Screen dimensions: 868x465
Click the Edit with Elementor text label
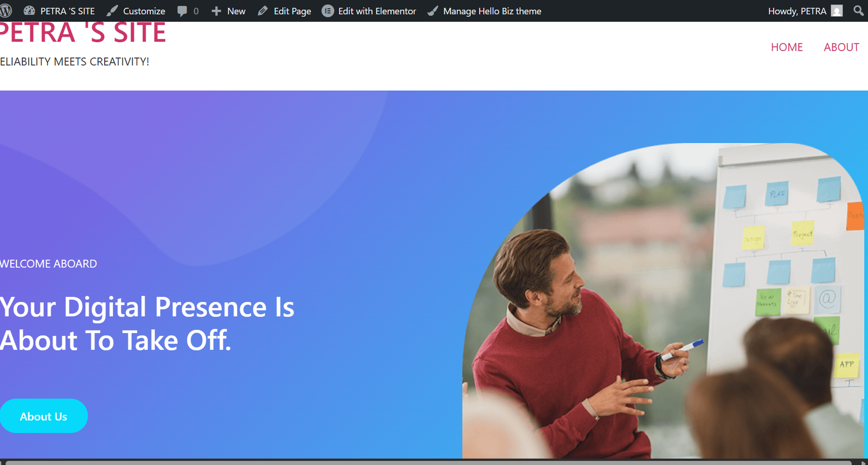[377, 11]
